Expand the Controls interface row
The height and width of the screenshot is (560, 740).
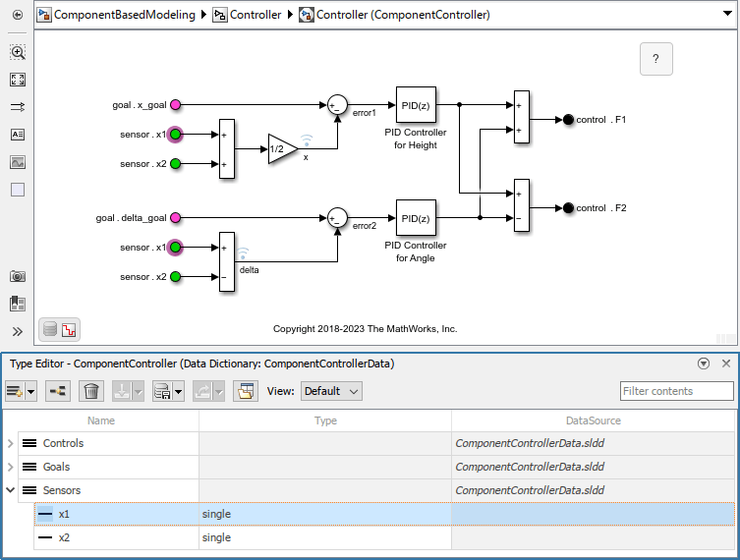pyautogui.click(x=11, y=443)
